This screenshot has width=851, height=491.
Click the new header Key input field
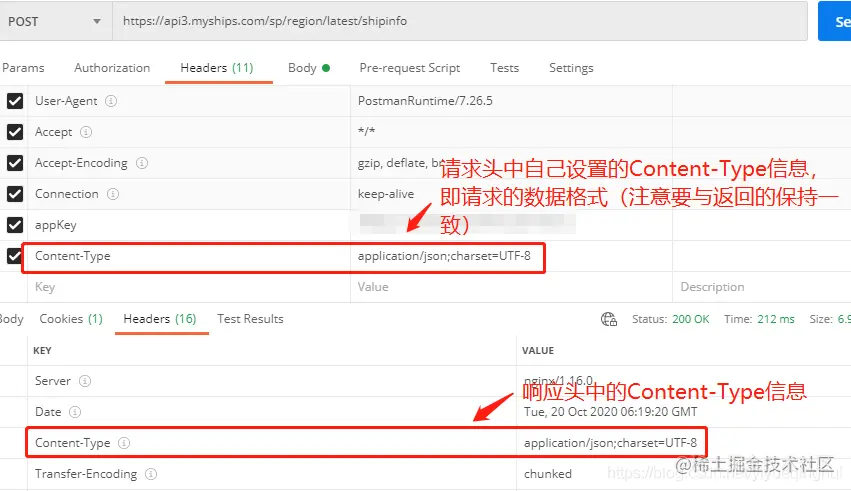pos(188,287)
